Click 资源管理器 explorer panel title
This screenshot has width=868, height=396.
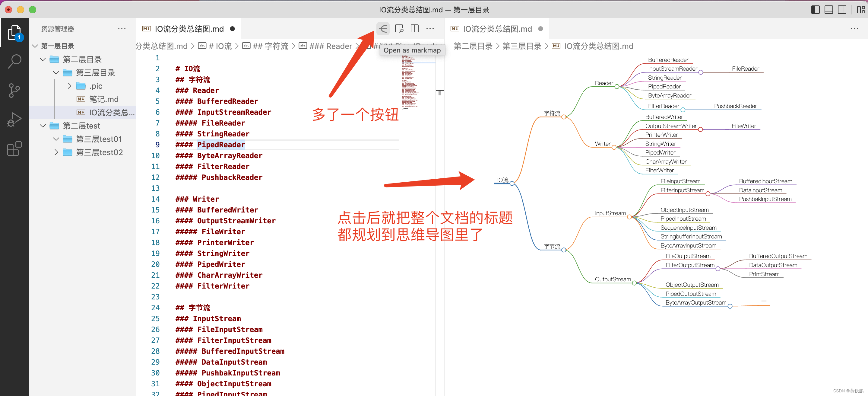point(57,29)
